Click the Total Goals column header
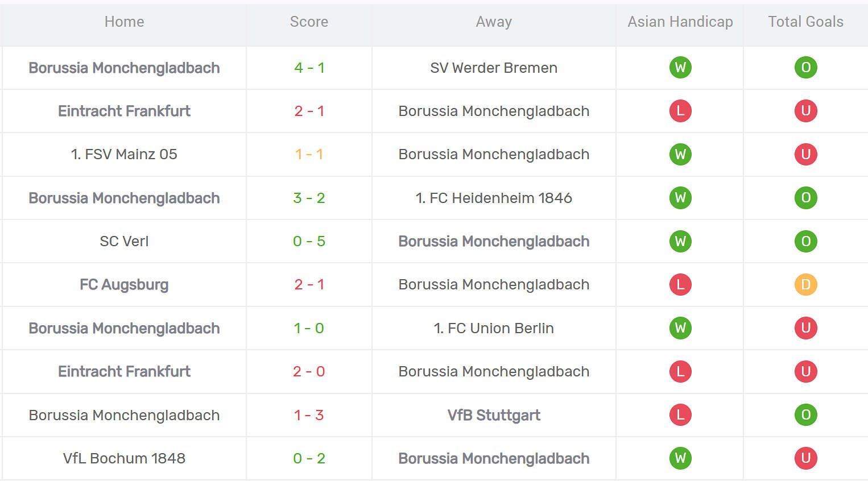The width and height of the screenshot is (868, 481). click(805, 22)
